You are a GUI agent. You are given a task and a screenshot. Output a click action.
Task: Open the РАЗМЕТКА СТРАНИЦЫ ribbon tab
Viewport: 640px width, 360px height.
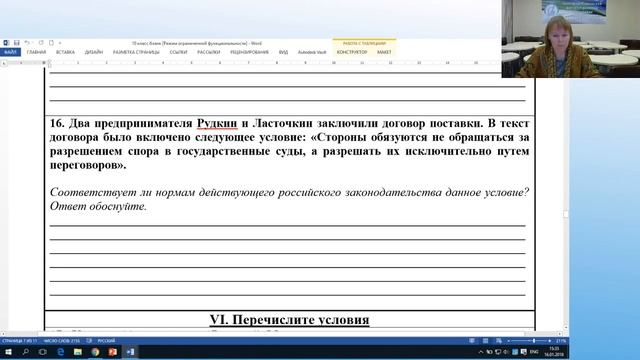coord(136,52)
